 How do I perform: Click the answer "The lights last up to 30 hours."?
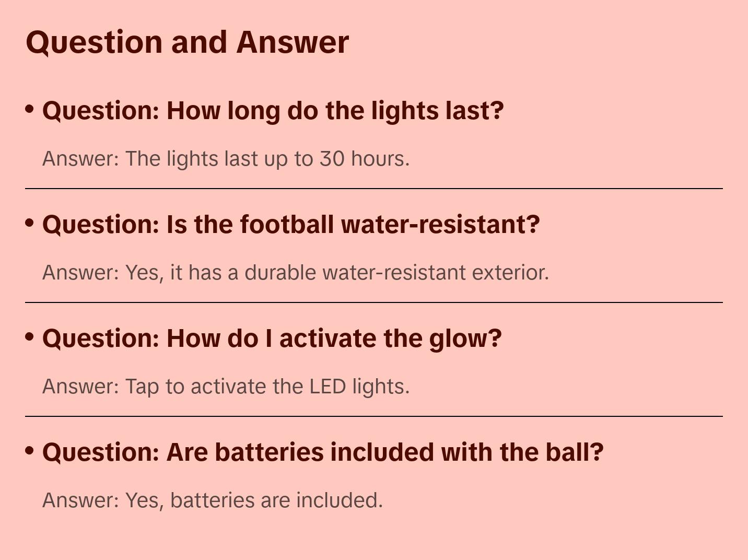(x=226, y=159)
